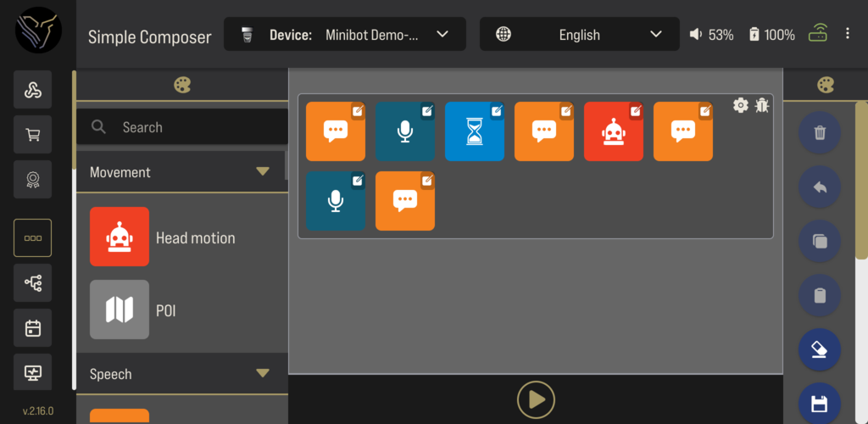Click the undo arrow button
The width and height of the screenshot is (868, 424).
pyautogui.click(x=820, y=187)
